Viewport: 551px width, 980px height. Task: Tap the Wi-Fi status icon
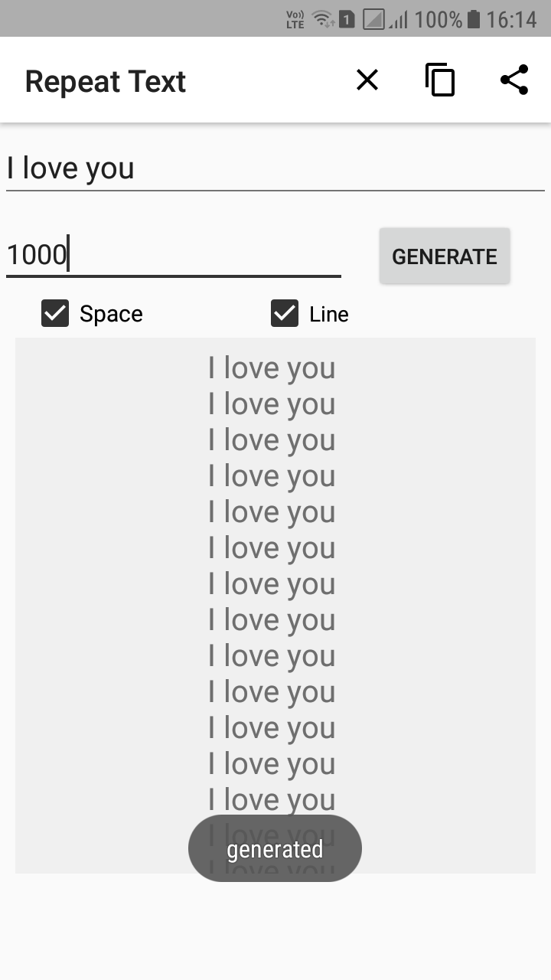coord(324,19)
